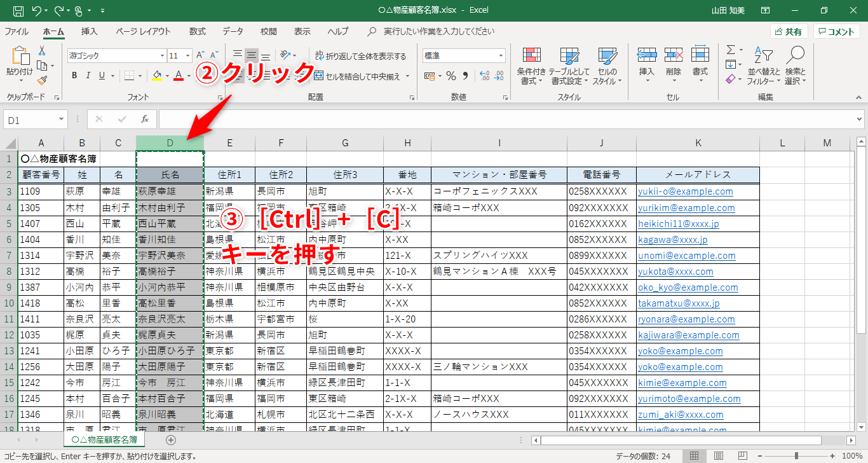This screenshot has height=463, width=868.
Task: Click the accounting currency format icon
Action: tap(430, 76)
